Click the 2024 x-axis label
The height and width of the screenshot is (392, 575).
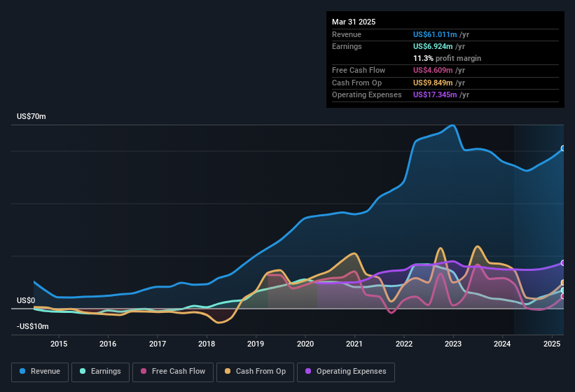coord(502,344)
